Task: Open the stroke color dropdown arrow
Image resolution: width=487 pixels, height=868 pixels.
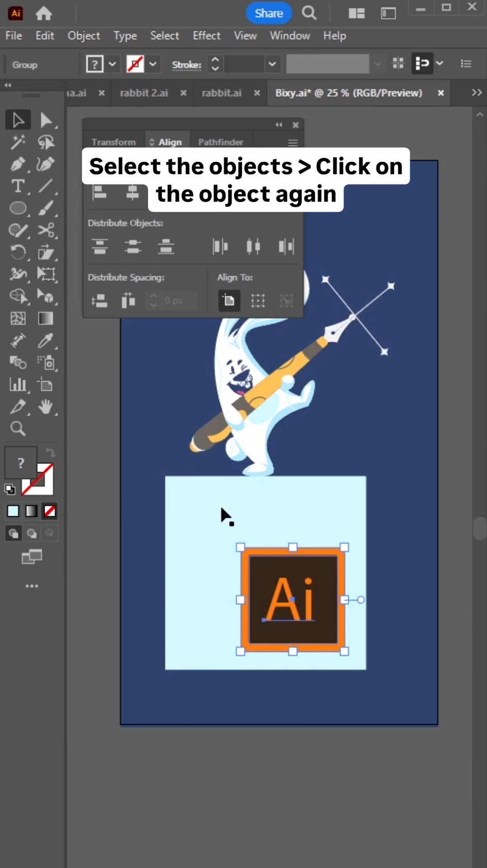Action: click(153, 64)
